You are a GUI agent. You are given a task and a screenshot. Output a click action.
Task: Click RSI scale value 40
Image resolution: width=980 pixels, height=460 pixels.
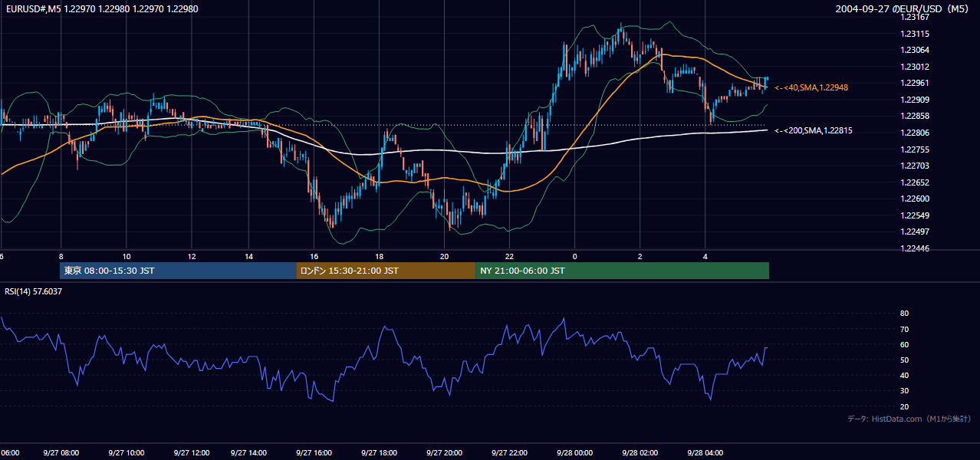(x=905, y=375)
